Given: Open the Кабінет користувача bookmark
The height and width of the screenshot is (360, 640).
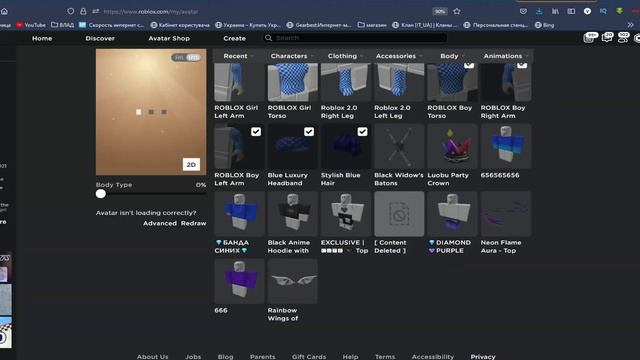Looking at the screenshot, I should (x=180, y=25).
